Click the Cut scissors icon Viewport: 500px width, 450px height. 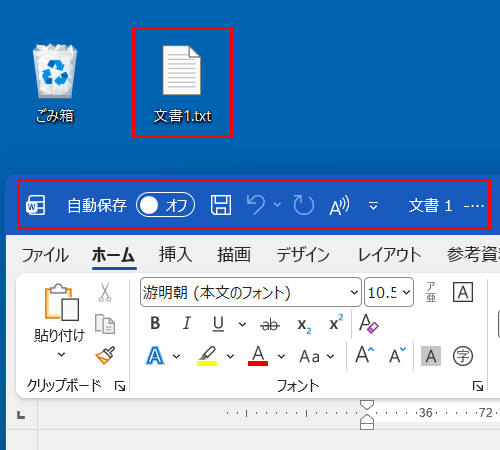(x=105, y=292)
